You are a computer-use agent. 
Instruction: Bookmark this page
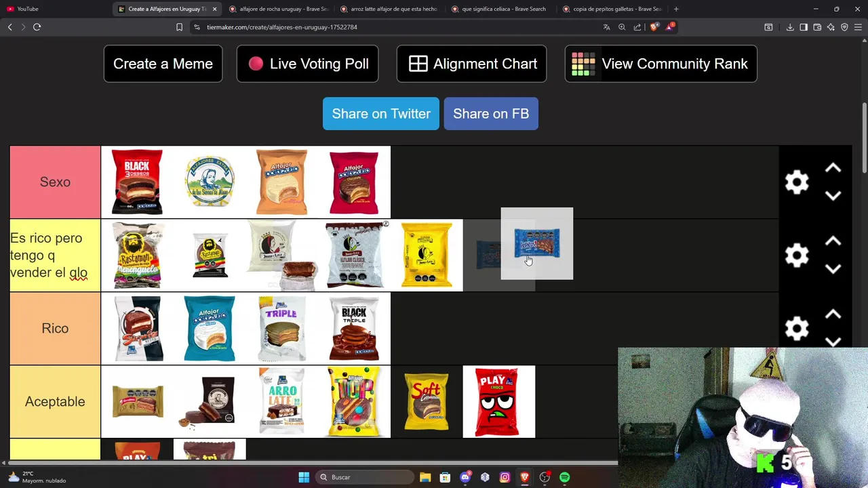179,27
